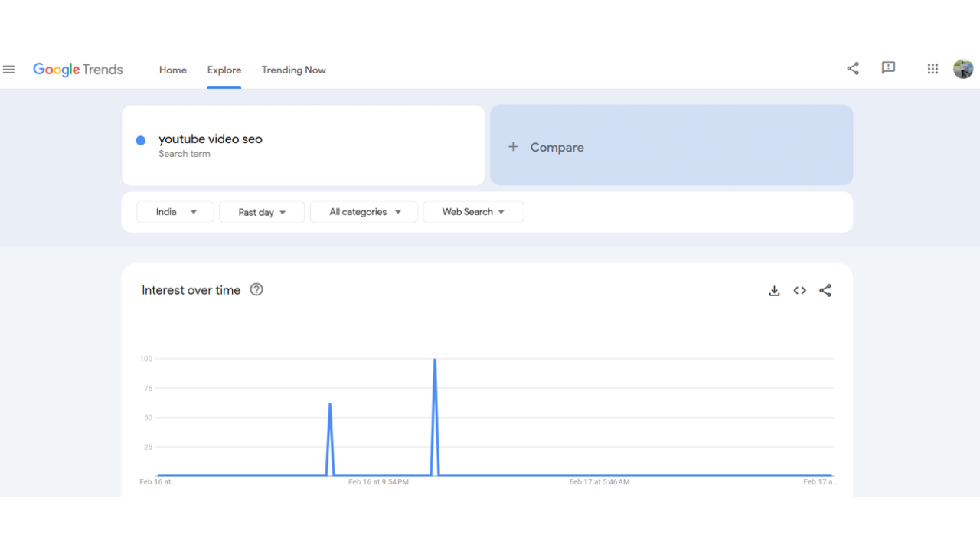The height and width of the screenshot is (551, 980).
Task: Open the Google Trends homepage via the logo
Action: [x=77, y=69]
